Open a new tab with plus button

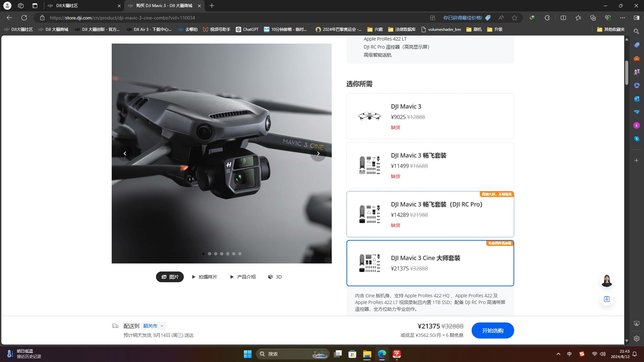tap(212, 6)
